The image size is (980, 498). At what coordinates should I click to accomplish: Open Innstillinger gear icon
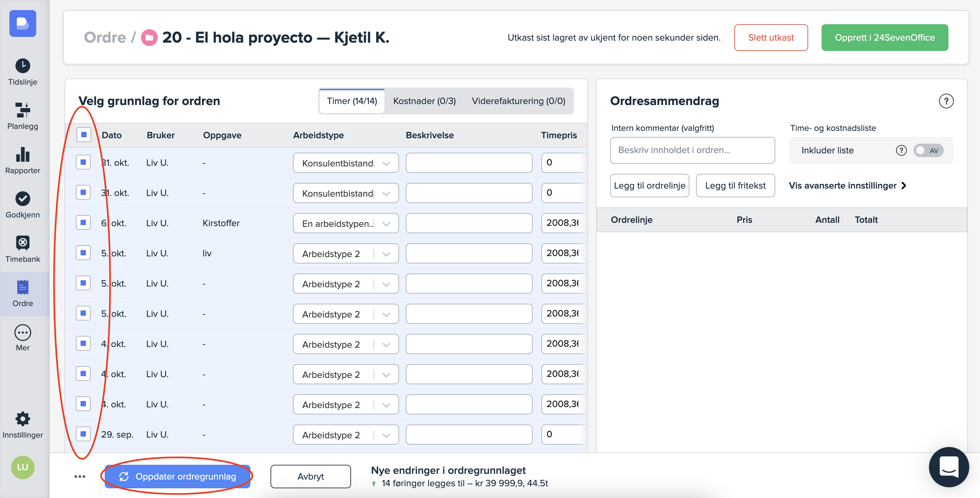click(x=22, y=419)
